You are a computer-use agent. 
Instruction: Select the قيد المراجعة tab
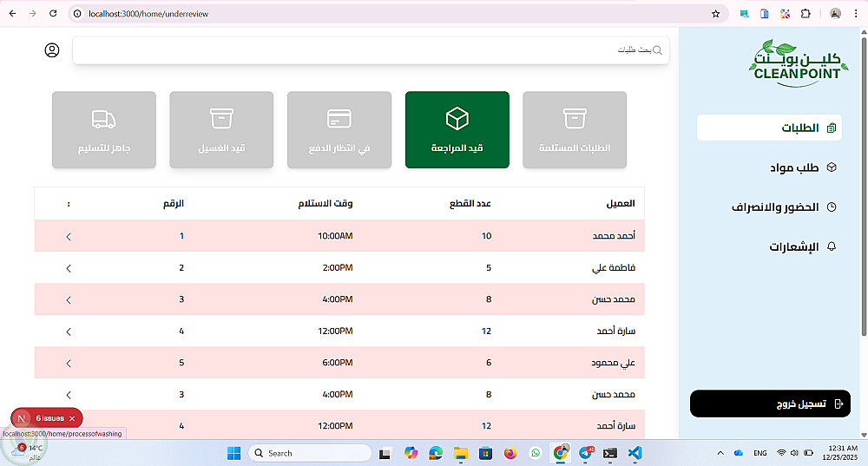pos(457,129)
